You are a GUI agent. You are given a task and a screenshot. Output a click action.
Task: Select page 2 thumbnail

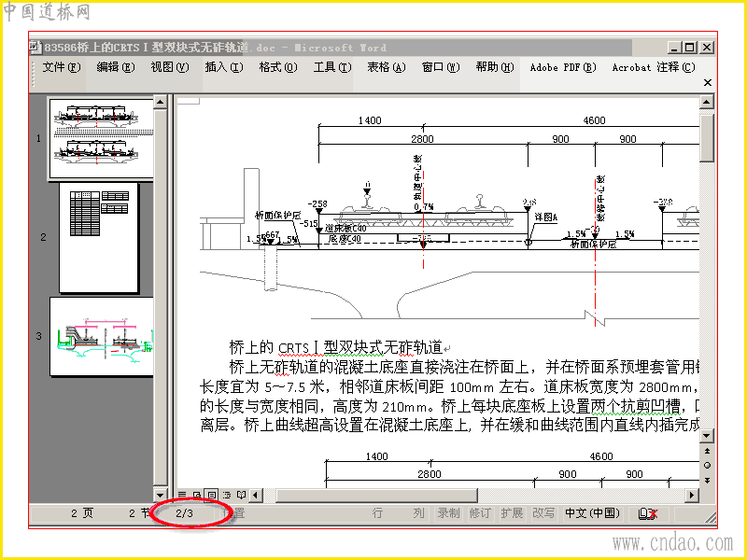coord(99,237)
